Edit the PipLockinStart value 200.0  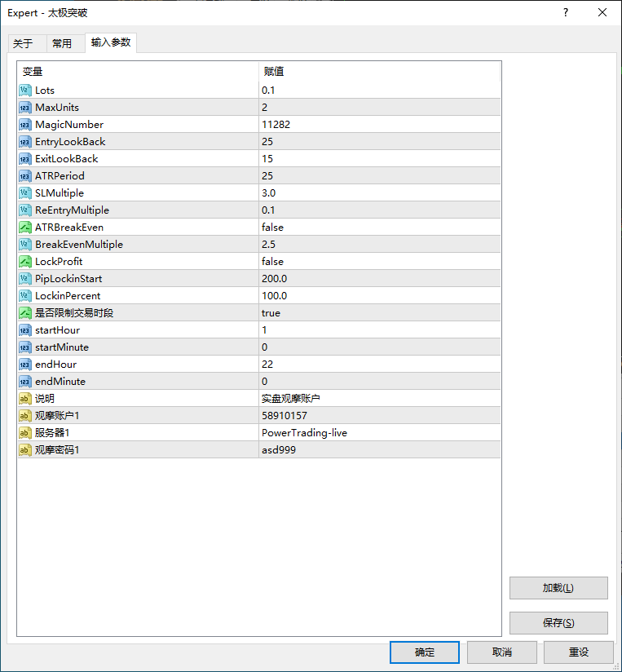pos(380,279)
